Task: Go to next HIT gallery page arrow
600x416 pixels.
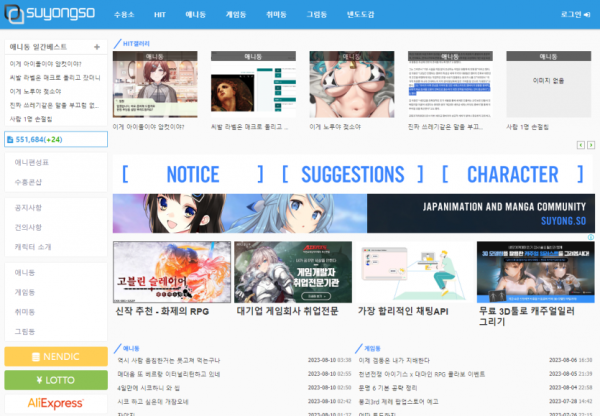Action: pos(590,146)
